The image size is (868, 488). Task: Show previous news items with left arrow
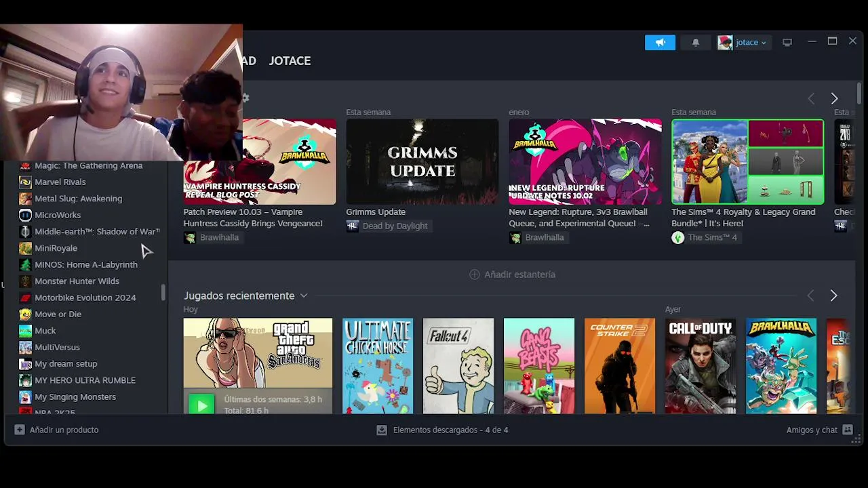tap(811, 99)
